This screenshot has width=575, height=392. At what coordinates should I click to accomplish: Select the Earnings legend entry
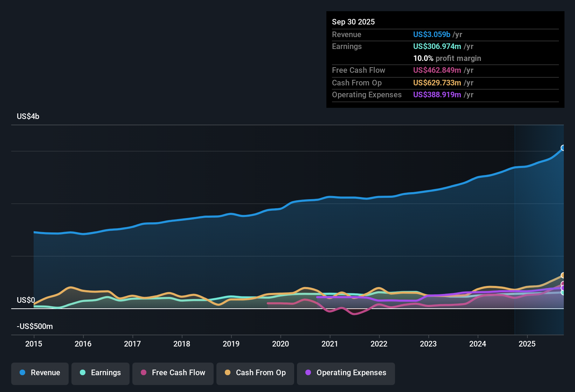click(101, 373)
